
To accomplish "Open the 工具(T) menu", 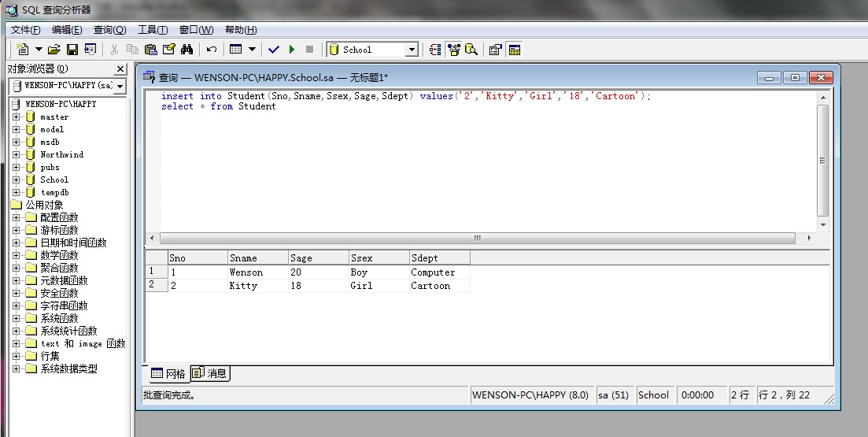I will point(153,30).
